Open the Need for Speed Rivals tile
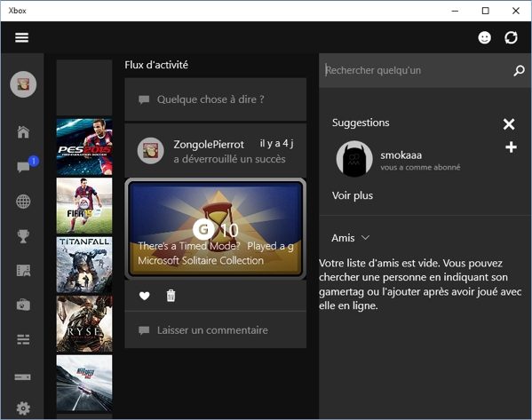The width and height of the screenshot is (532, 420). pos(84,384)
